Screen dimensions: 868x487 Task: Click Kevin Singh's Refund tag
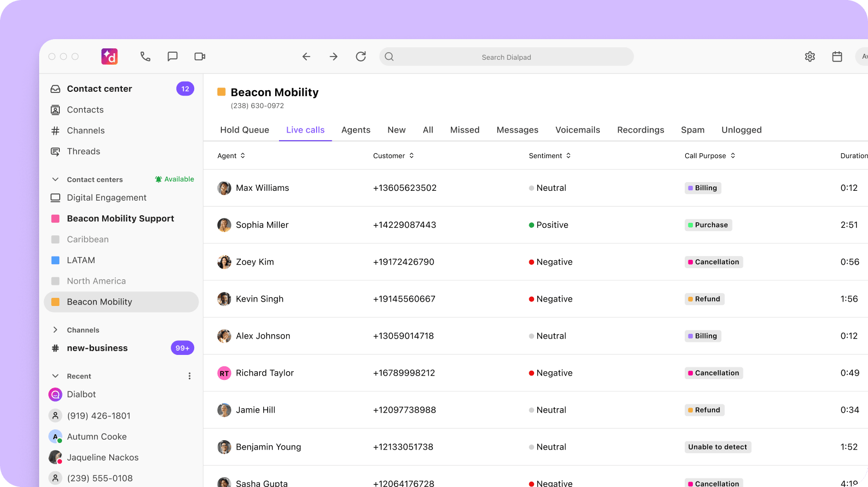[704, 299]
